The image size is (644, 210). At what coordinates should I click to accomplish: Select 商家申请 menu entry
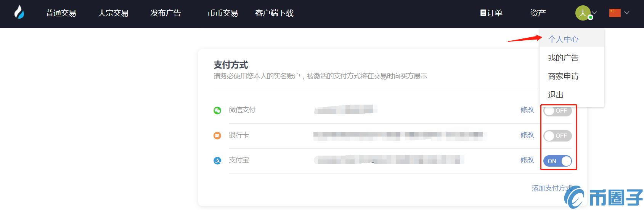click(563, 76)
